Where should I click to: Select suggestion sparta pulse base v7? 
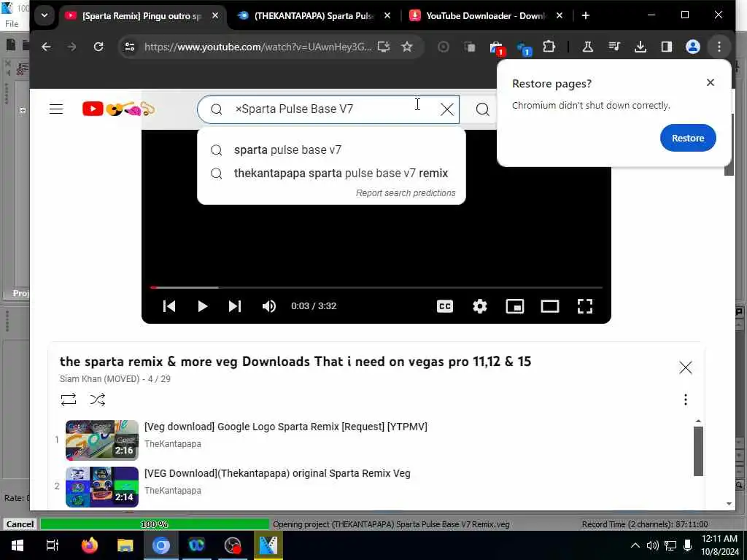pos(332,150)
